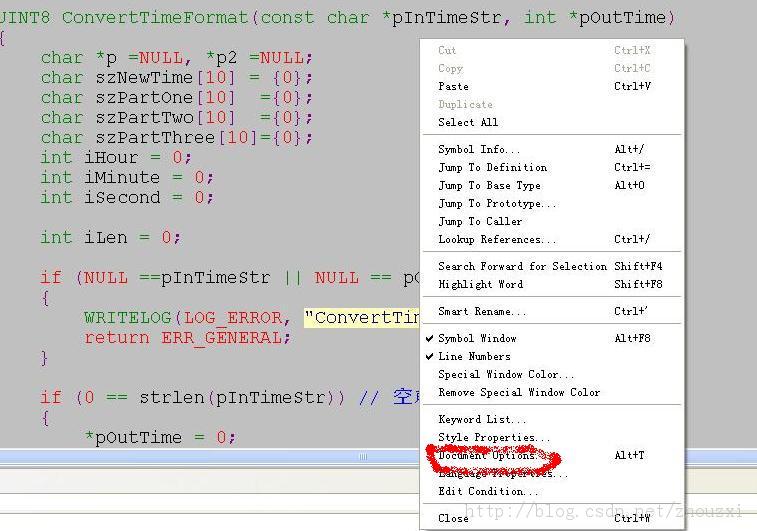
Task: Click the iLen variable
Action: pyautogui.click(x=106, y=238)
